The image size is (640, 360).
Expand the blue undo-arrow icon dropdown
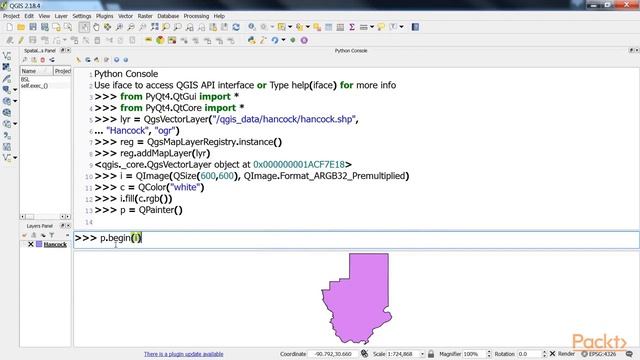283,40
